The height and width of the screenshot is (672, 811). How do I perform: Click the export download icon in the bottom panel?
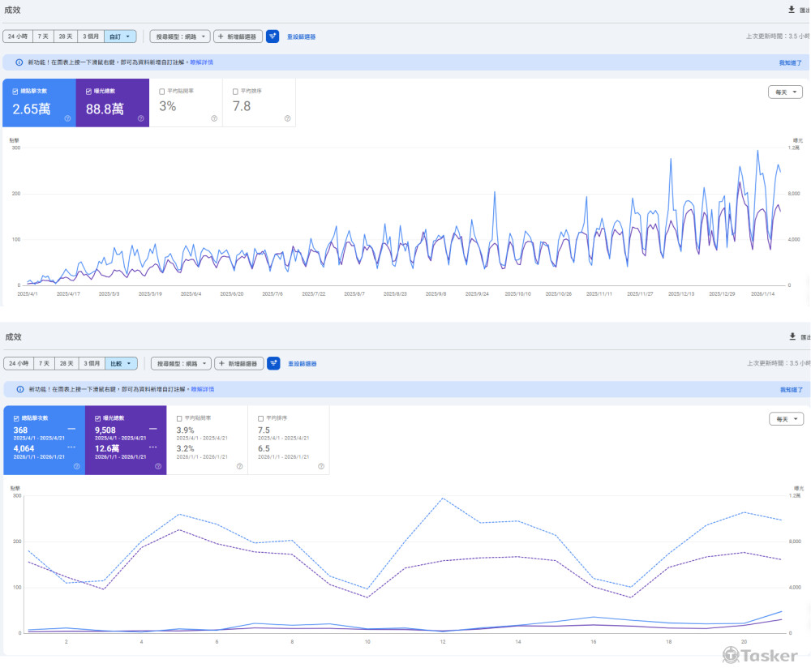coord(792,336)
